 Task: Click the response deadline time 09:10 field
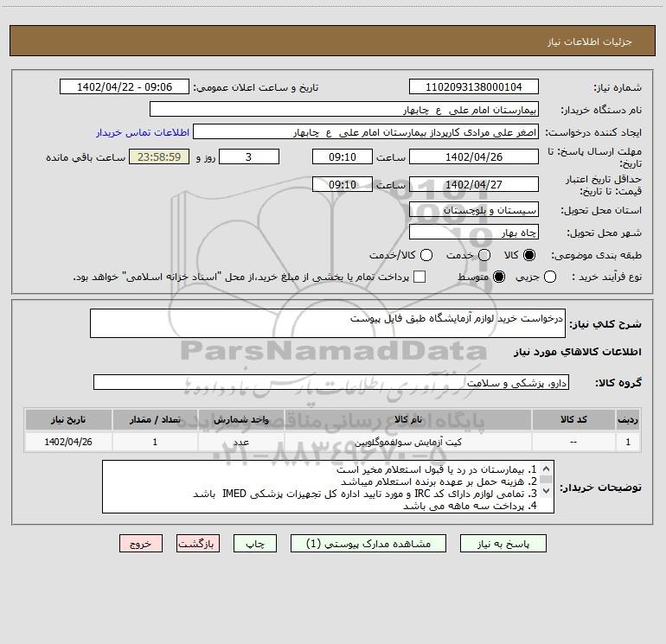click(343, 156)
